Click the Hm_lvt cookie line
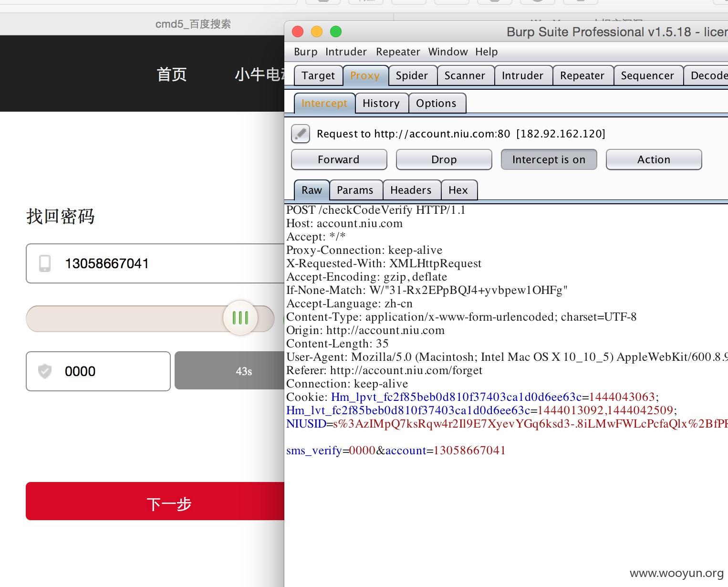728x587 pixels. [482, 410]
